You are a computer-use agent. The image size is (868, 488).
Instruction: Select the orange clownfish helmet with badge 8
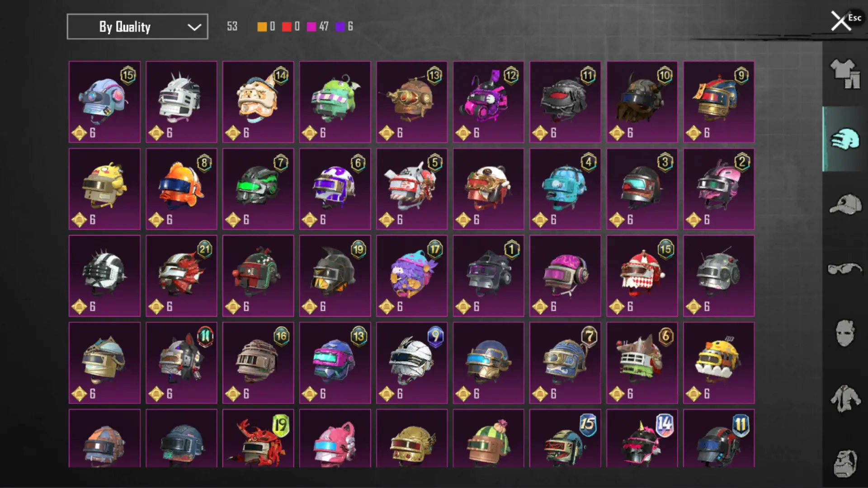point(181,189)
